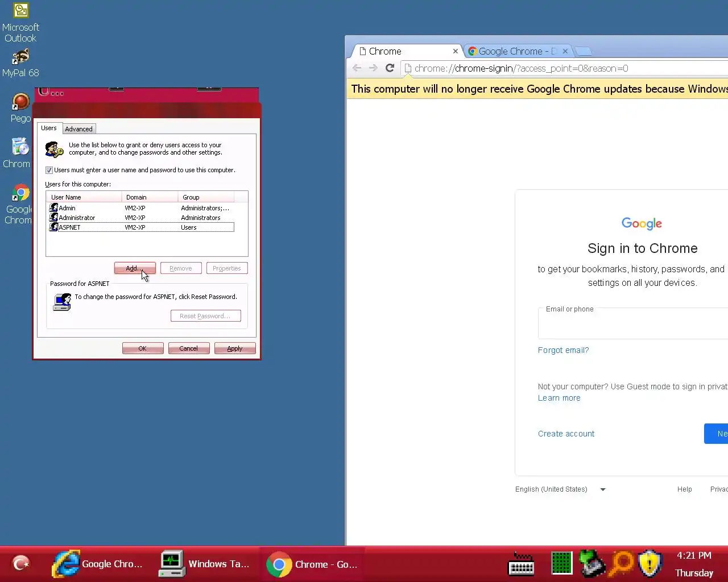The image size is (728, 582).
Task: Click the 'Forgot email?' link
Action: coord(563,350)
